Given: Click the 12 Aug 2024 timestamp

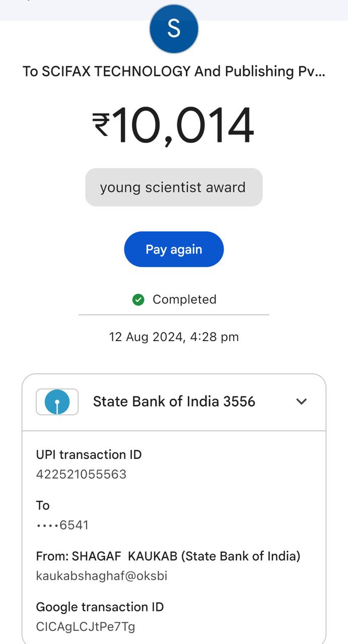Looking at the screenshot, I should 174,337.
